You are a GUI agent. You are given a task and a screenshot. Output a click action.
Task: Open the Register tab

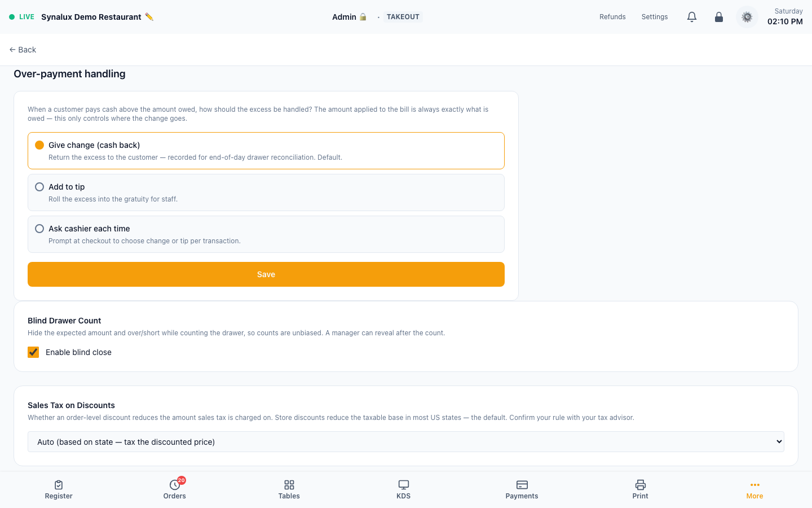pos(59,489)
